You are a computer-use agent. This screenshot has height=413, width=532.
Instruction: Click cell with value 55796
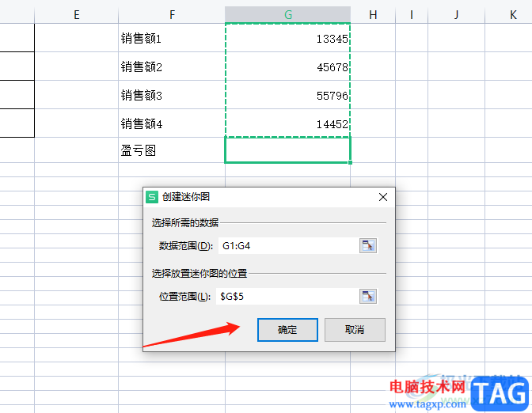(x=287, y=95)
